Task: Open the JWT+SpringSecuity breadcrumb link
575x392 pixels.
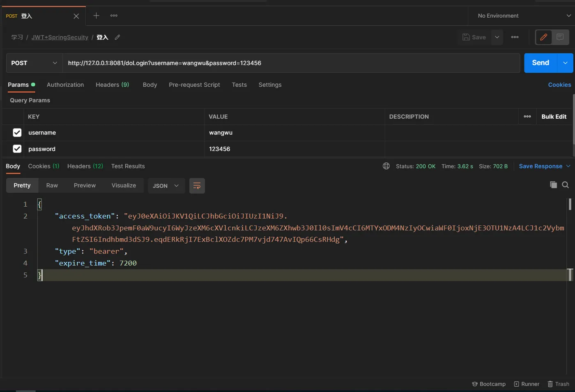Action: (x=60, y=37)
